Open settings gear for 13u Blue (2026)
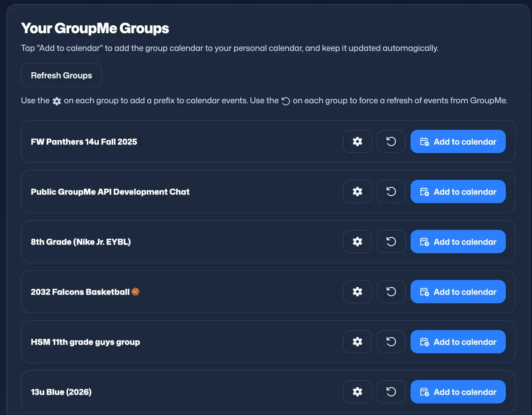Image resolution: width=532 pixels, height=415 pixels. pos(357,392)
